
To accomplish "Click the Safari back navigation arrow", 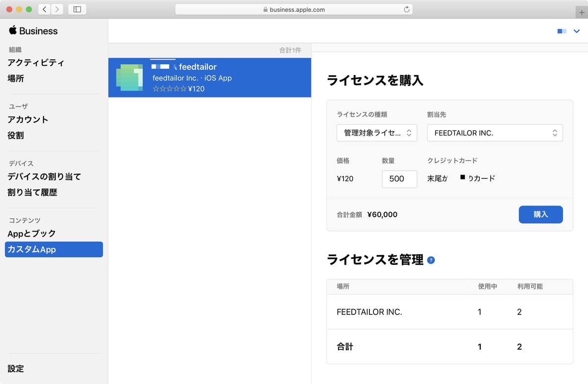I will (45, 9).
